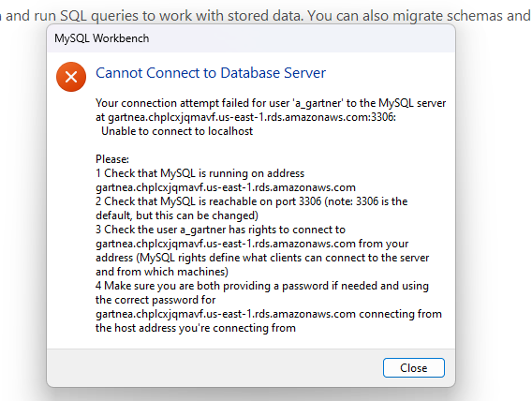Click the hostname line under step 1

(226, 187)
